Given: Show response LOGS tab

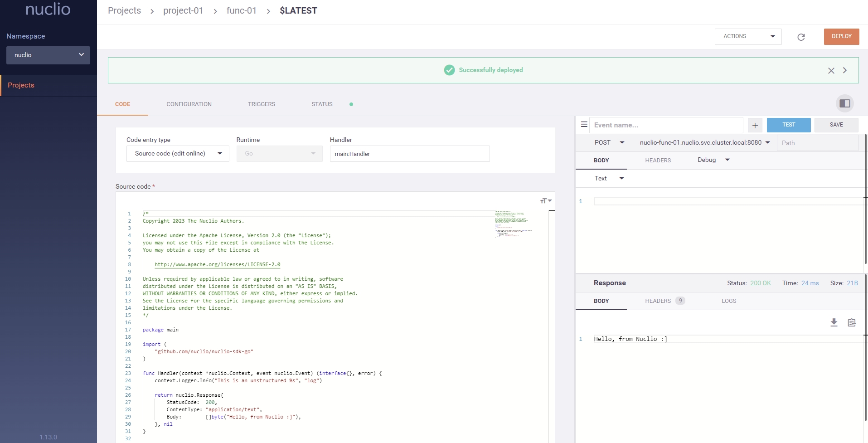Looking at the screenshot, I should [728, 301].
